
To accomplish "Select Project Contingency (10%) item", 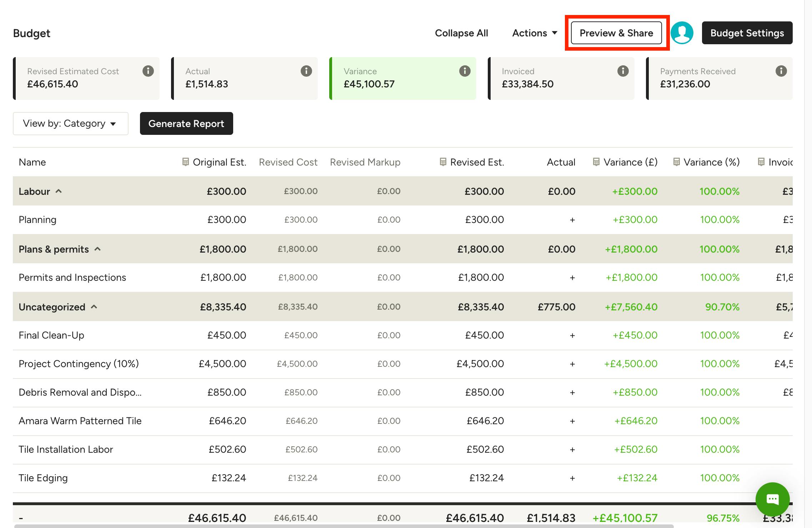I will tap(79, 364).
